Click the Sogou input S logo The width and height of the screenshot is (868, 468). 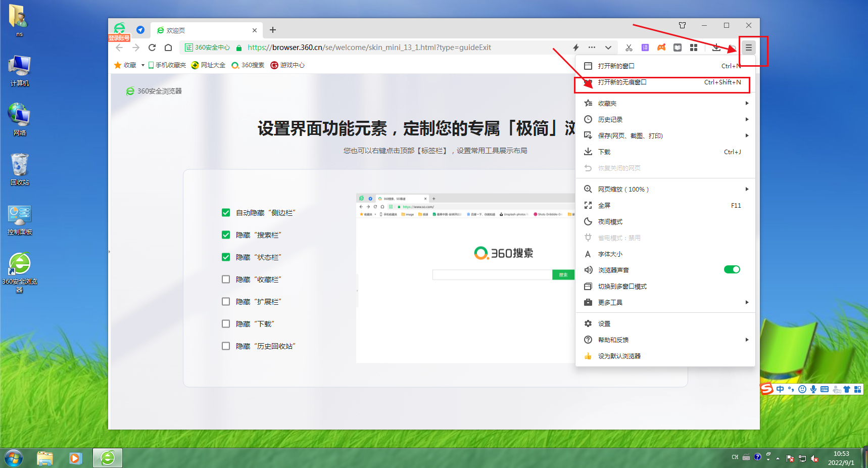point(767,389)
